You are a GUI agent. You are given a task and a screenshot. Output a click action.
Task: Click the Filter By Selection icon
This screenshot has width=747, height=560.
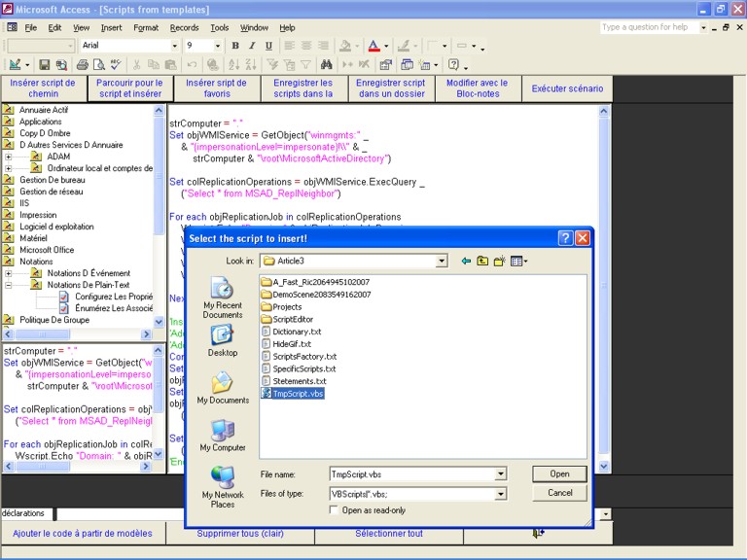click(x=272, y=65)
